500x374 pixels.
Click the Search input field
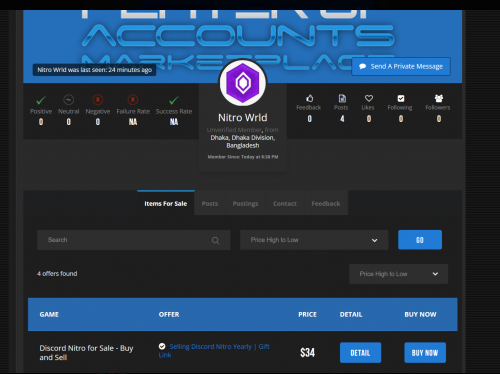133,240
